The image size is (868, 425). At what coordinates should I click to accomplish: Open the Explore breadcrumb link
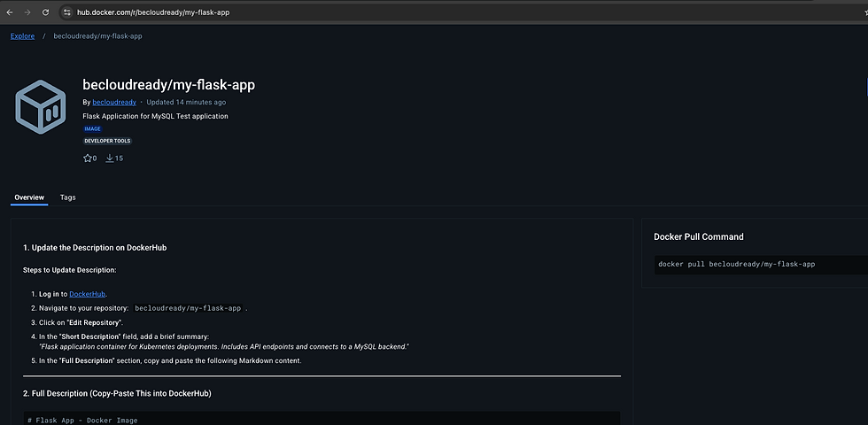[22, 36]
